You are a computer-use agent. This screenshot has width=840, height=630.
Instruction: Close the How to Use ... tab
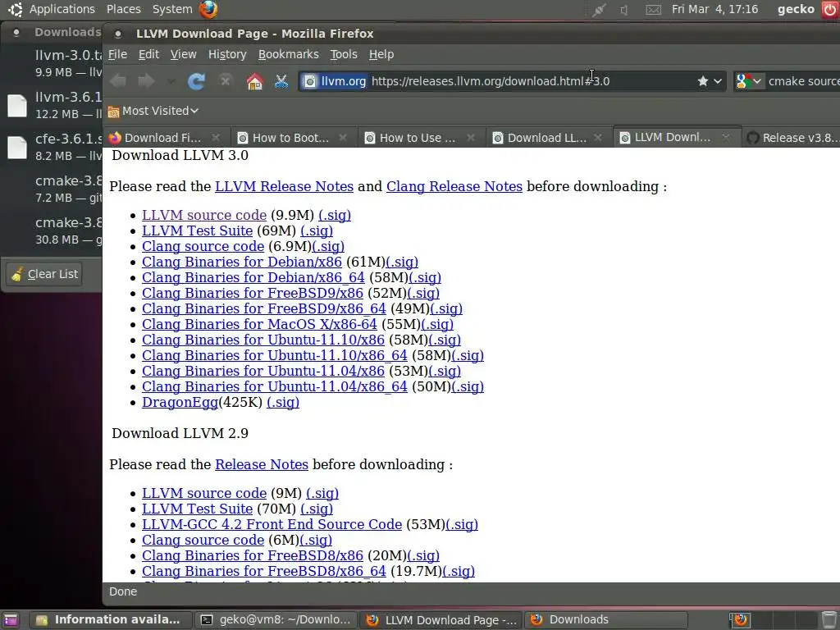click(470, 138)
